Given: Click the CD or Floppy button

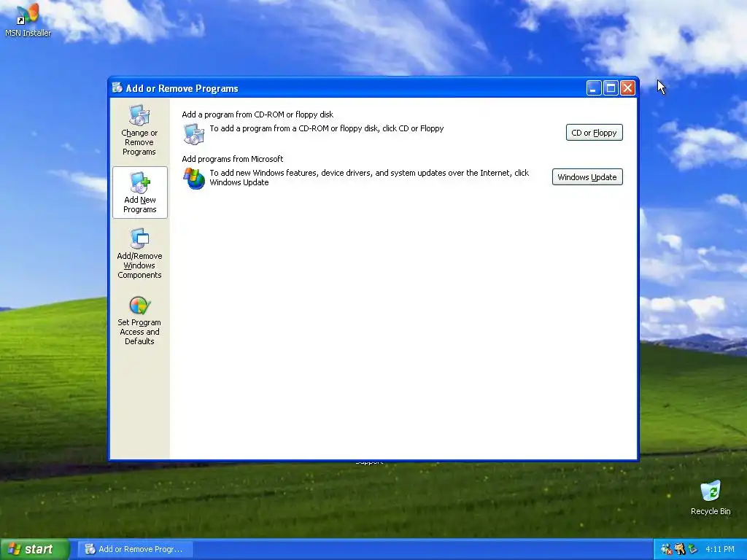Looking at the screenshot, I should click(x=594, y=133).
